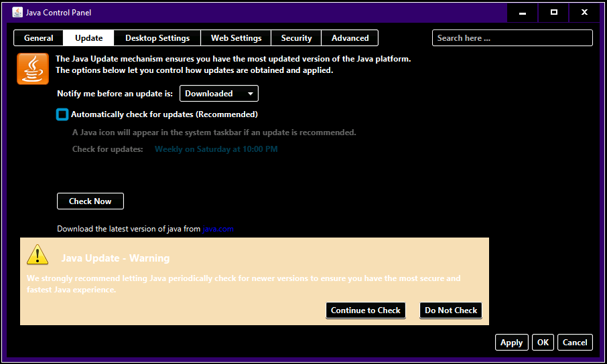Click the Weekly on Saturday schedule text

[216, 149]
